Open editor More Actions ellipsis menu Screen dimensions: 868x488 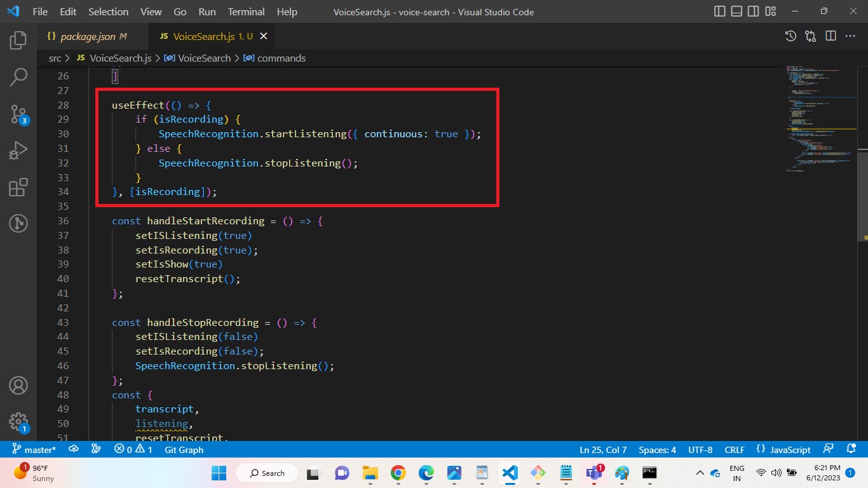coord(850,36)
